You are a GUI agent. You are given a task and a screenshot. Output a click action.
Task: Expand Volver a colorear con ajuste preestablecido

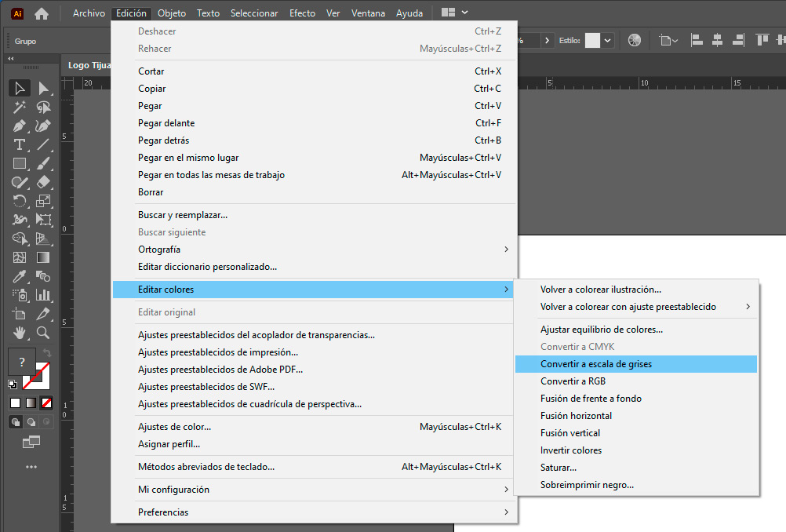pos(636,306)
